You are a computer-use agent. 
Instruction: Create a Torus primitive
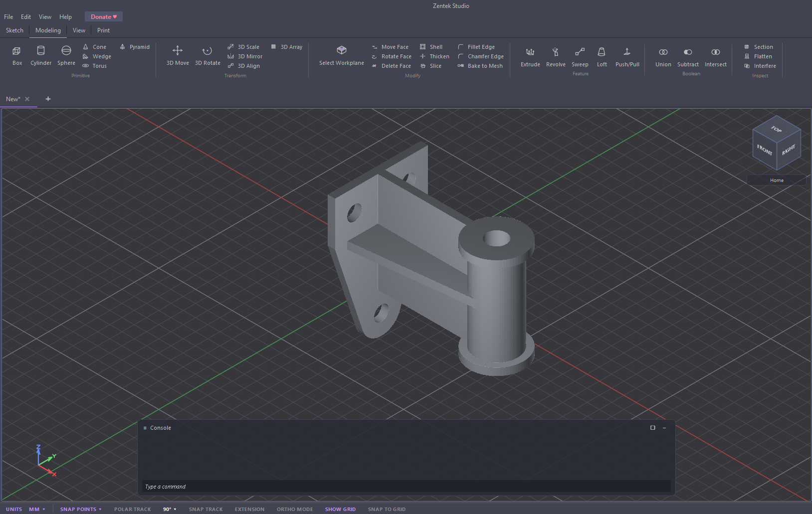click(x=95, y=66)
